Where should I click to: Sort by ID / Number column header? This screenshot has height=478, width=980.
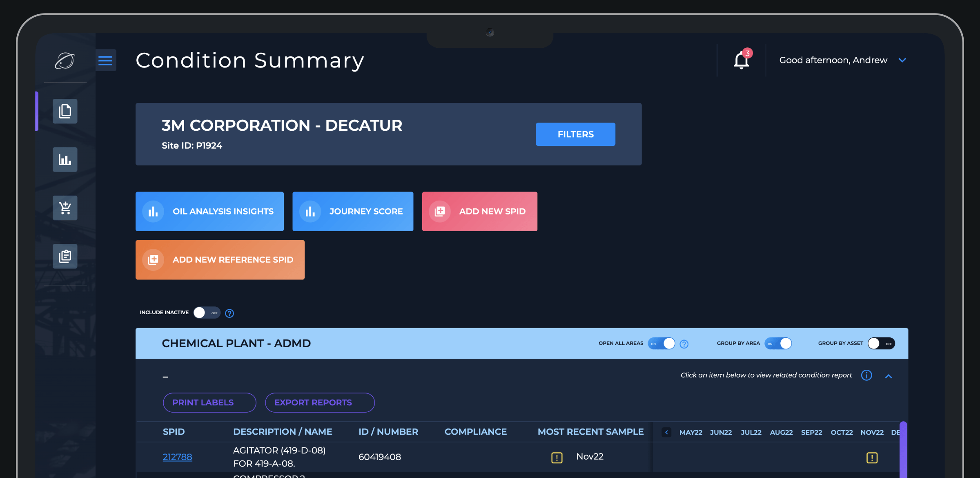(388, 432)
